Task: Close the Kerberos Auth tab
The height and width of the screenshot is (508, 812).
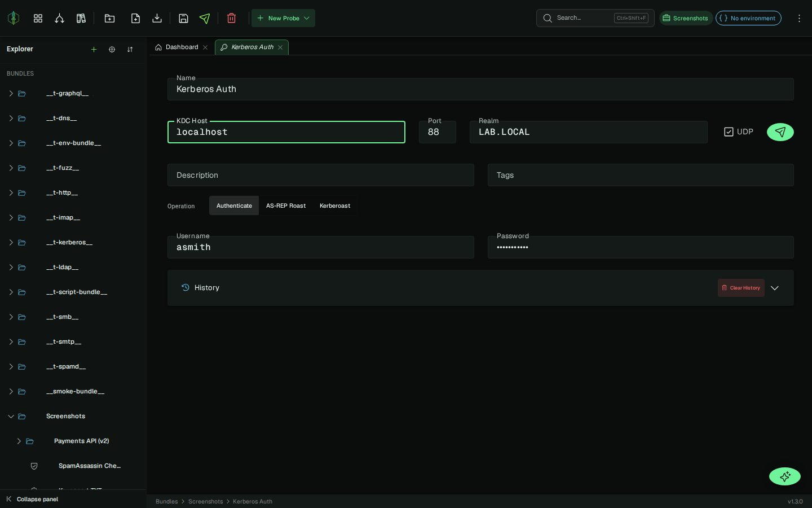Action: [280, 47]
